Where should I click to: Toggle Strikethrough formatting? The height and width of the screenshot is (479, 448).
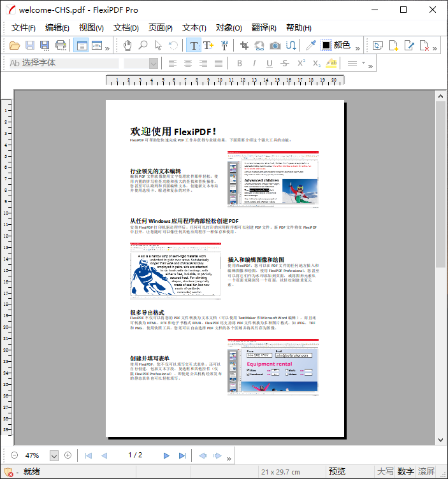pos(285,63)
